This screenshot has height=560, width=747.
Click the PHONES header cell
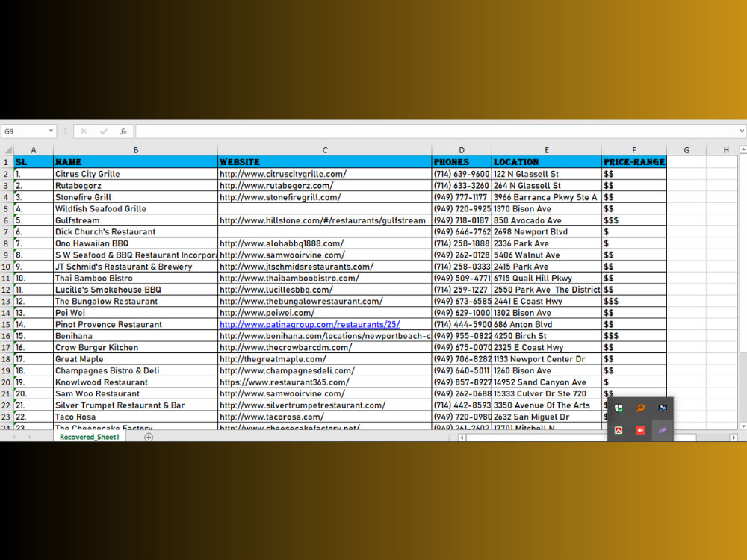(x=462, y=162)
